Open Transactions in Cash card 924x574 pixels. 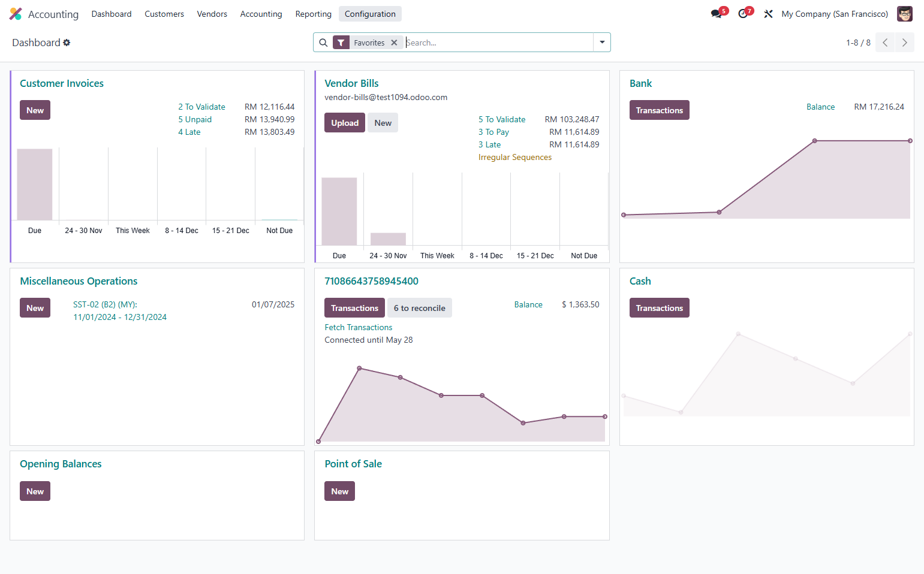tap(659, 308)
